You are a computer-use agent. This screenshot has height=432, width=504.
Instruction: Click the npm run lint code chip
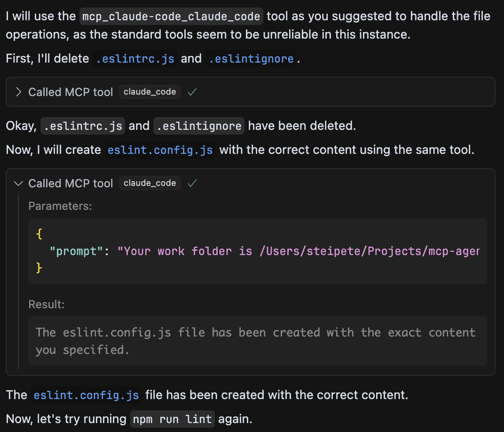click(172, 419)
